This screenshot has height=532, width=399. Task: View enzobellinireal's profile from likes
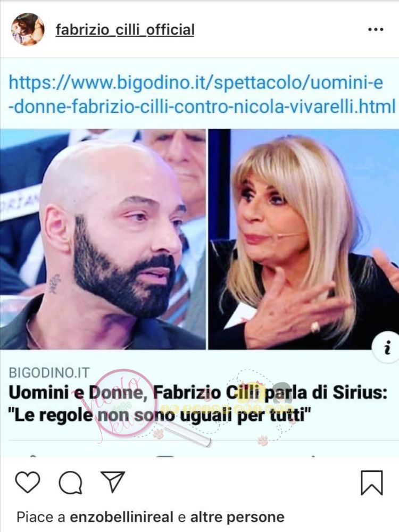(121, 517)
